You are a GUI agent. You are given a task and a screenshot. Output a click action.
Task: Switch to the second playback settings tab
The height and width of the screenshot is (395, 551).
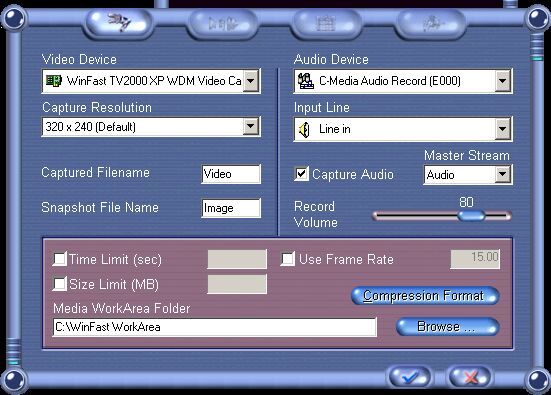[223, 23]
